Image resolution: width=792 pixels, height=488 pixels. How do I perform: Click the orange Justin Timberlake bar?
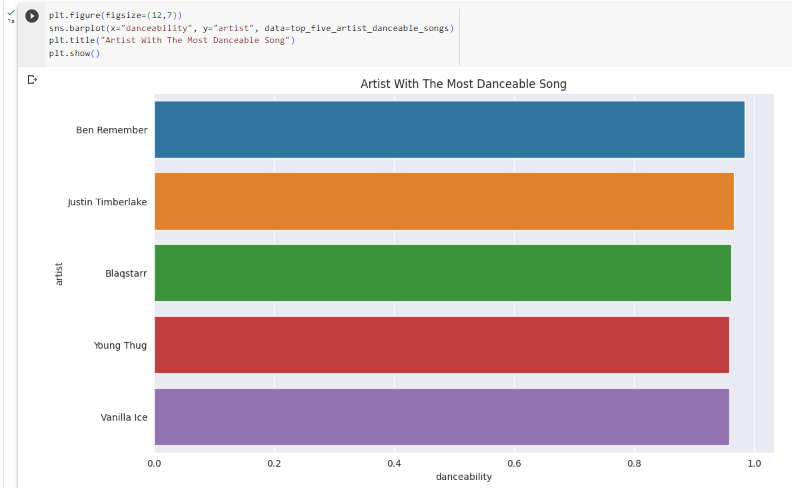pos(444,202)
